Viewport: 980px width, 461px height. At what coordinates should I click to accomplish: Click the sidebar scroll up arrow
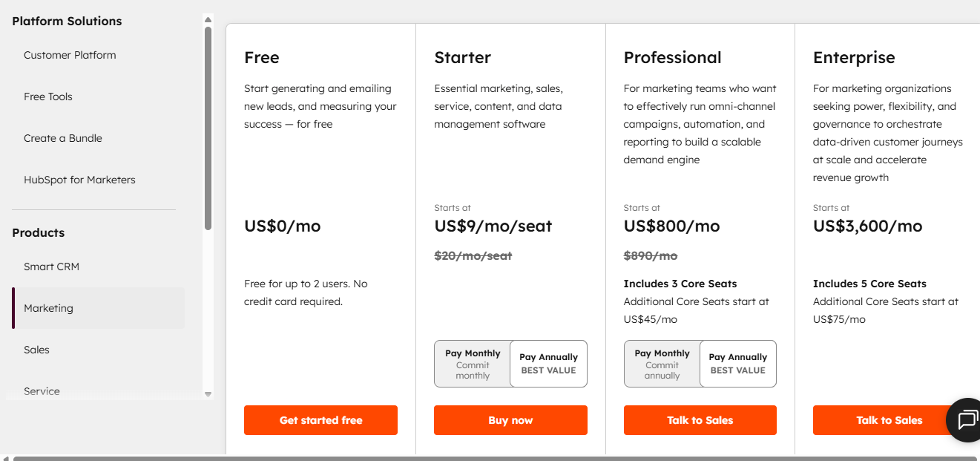point(208,20)
